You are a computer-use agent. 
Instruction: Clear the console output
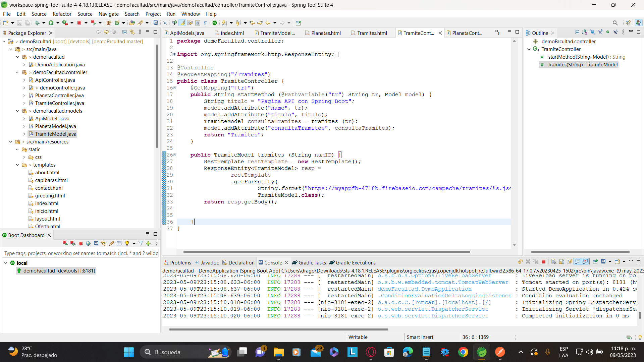pyautogui.click(x=553, y=262)
